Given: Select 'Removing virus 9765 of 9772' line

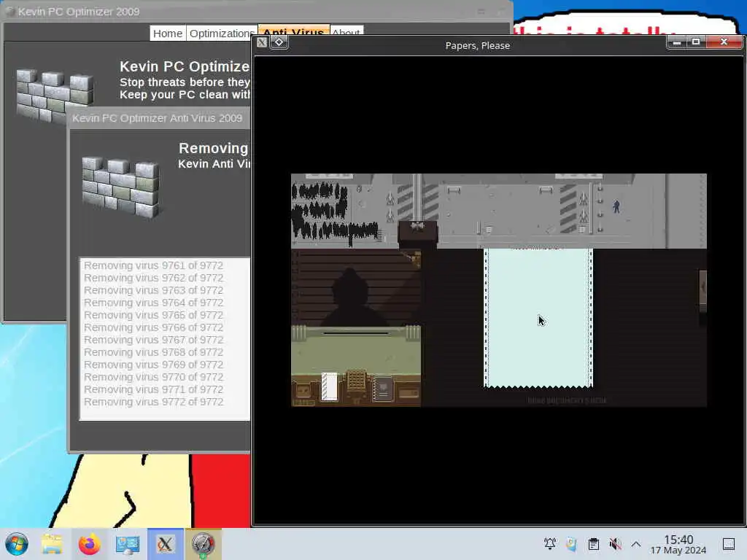Looking at the screenshot, I should tap(153, 315).
